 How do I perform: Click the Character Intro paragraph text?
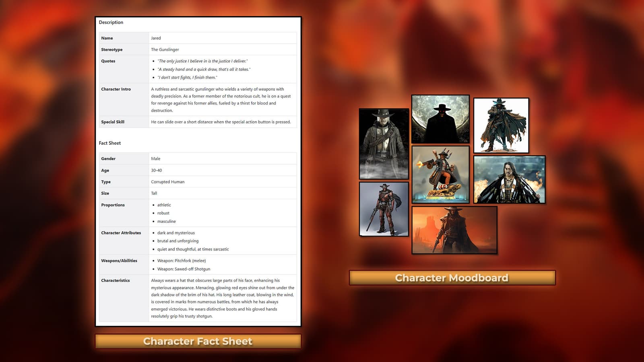pos(221,100)
